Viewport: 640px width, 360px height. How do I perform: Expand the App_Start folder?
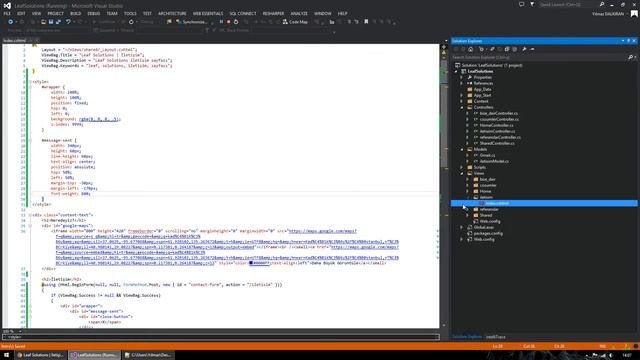point(462,95)
